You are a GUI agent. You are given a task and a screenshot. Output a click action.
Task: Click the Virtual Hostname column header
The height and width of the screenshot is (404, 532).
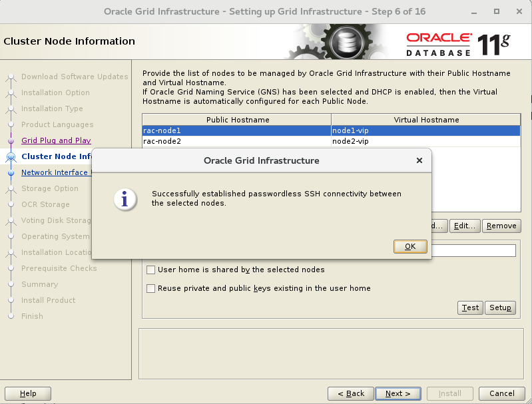[426, 120]
